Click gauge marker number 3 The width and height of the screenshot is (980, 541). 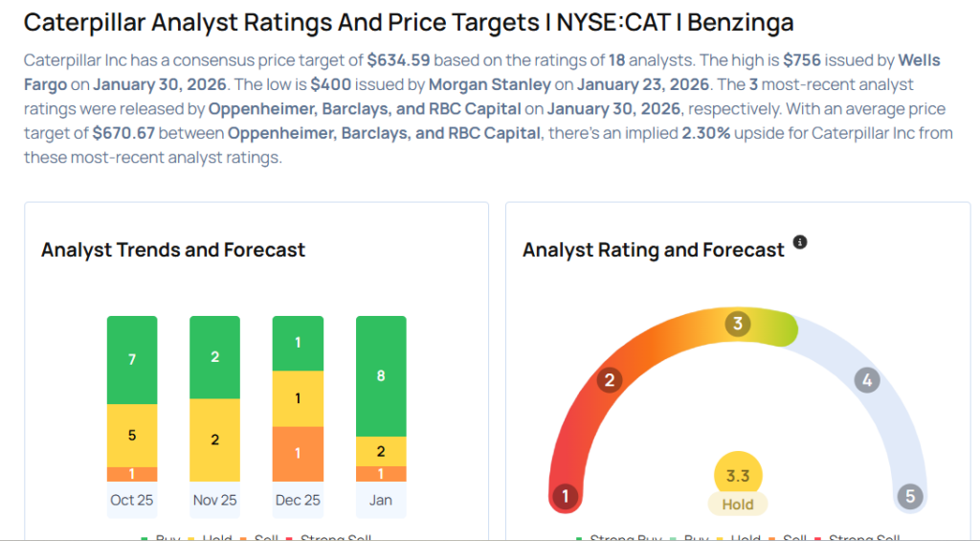pyautogui.click(x=737, y=324)
